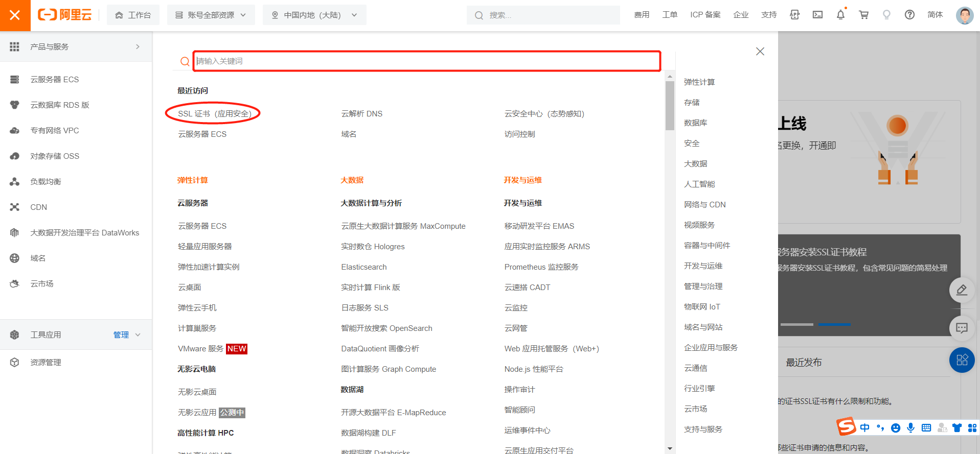Open SSL 证书 (应用安全) recent link
980x454 pixels.
215,113
